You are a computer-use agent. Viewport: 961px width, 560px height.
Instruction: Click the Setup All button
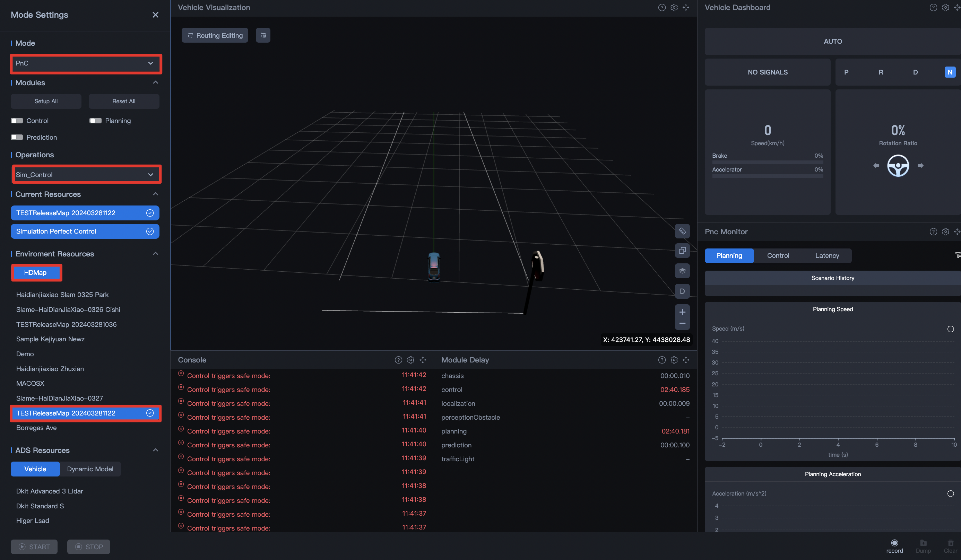(46, 101)
